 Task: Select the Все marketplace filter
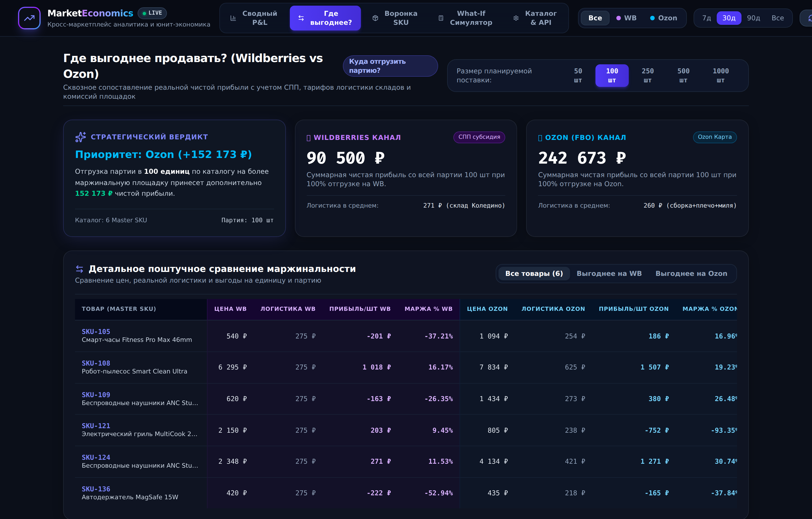[x=595, y=18]
